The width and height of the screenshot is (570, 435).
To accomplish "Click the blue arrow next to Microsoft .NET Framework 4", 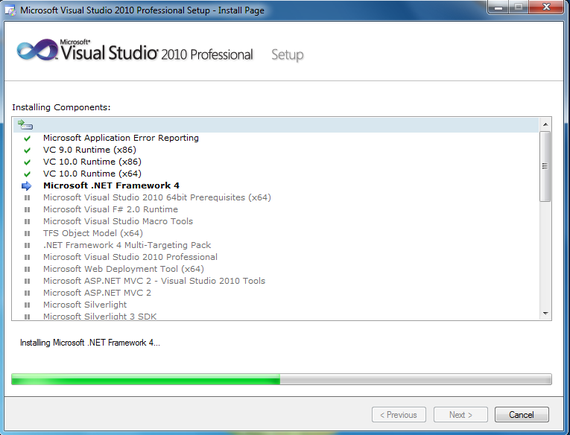I will coord(27,186).
